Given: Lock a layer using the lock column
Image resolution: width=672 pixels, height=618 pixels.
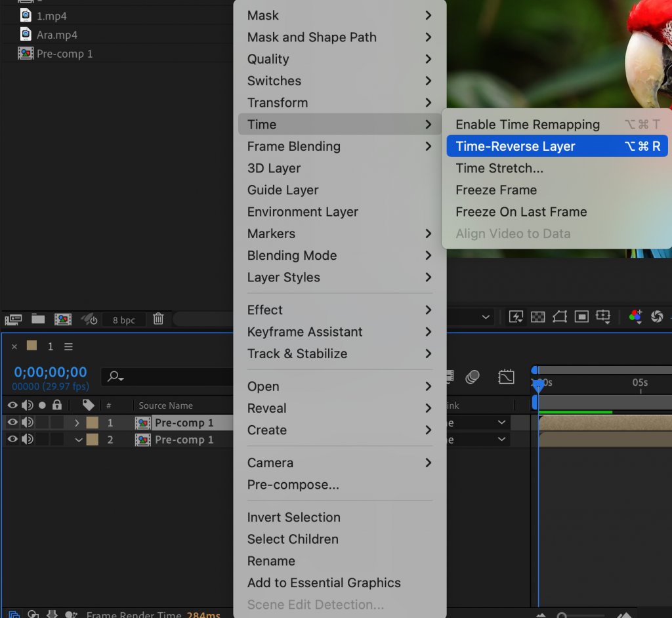Looking at the screenshot, I should click(56, 422).
